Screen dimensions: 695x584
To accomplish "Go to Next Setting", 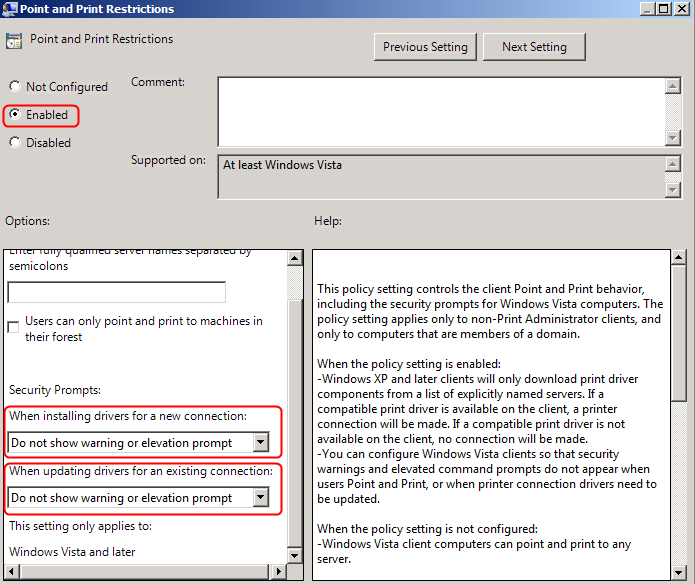I will 534,47.
